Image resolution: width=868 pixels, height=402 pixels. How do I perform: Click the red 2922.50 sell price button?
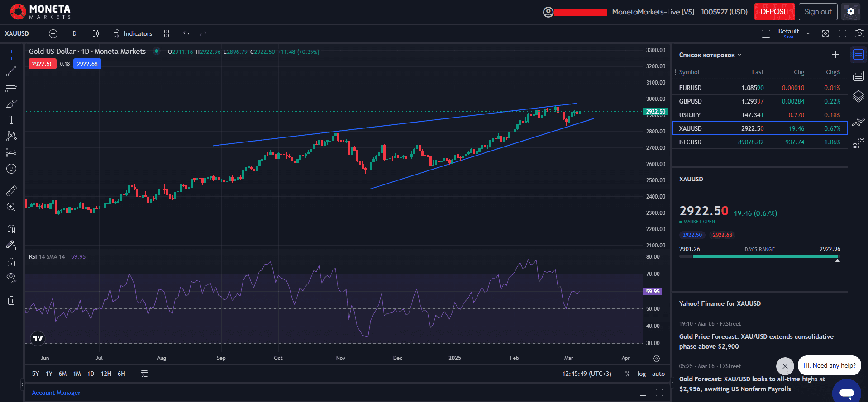pyautogui.click(x=43, y=64)
